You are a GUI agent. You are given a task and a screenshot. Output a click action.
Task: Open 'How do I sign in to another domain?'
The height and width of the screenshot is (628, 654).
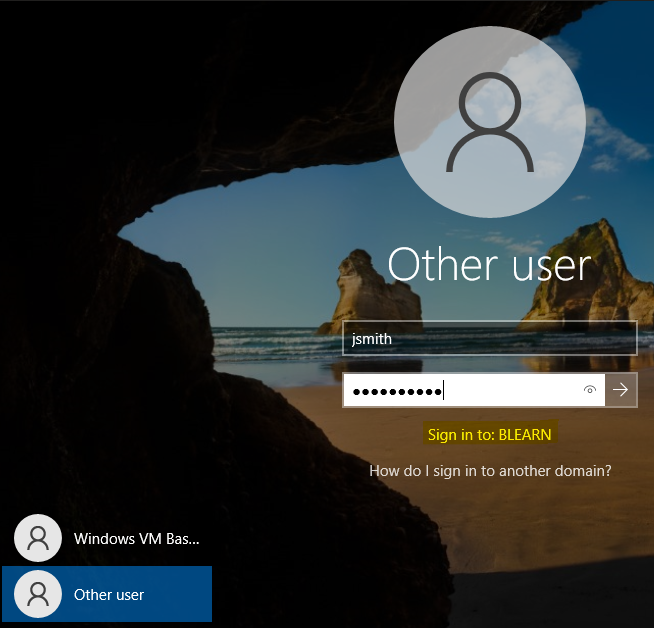490,471
